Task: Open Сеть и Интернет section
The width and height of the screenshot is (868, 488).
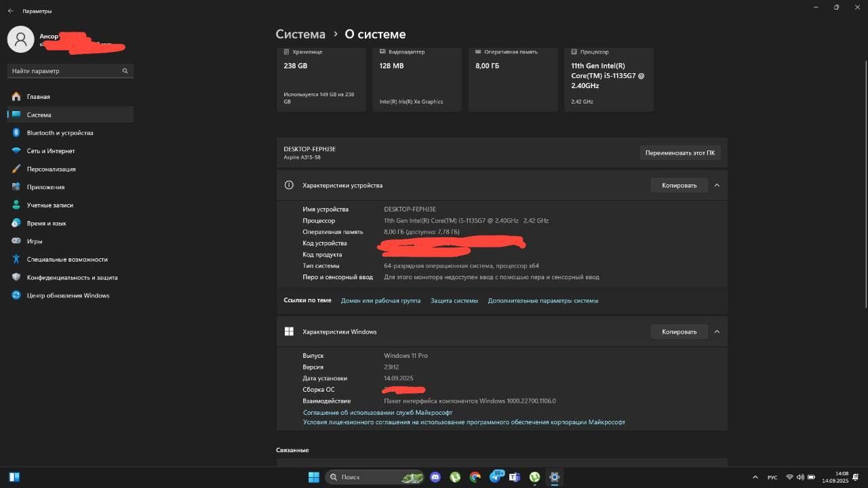Action: [71, 151]
